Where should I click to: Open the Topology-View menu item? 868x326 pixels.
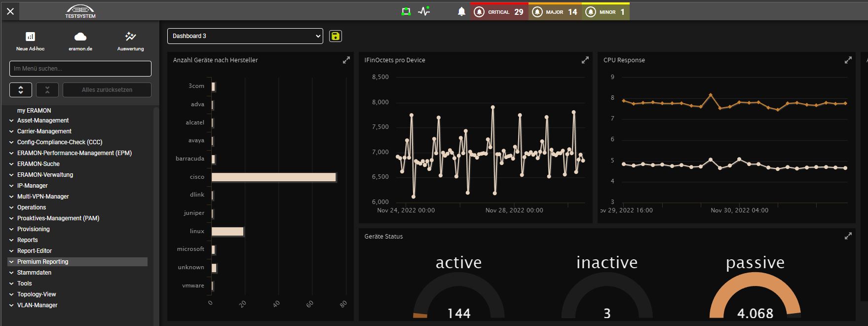pos(37,294)
